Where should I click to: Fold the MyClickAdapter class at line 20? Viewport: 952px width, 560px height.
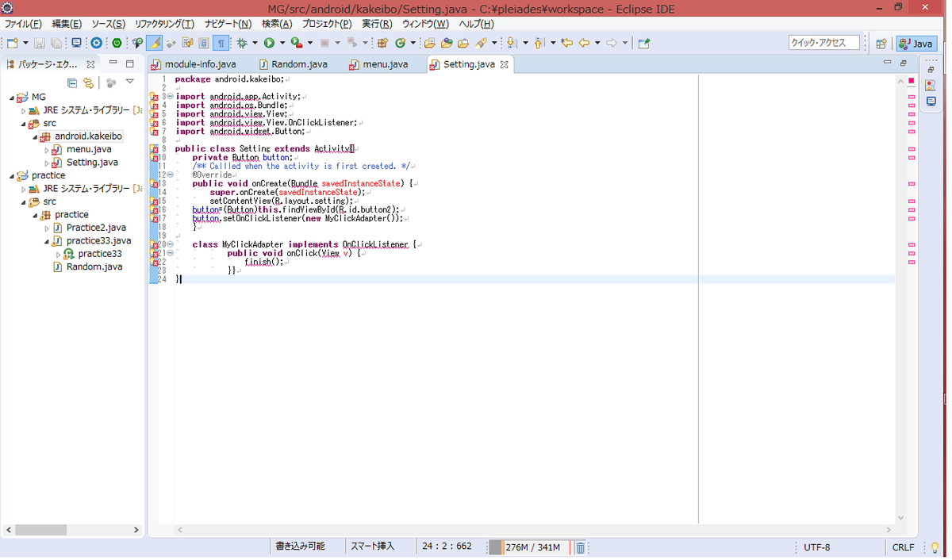point(171,244)
